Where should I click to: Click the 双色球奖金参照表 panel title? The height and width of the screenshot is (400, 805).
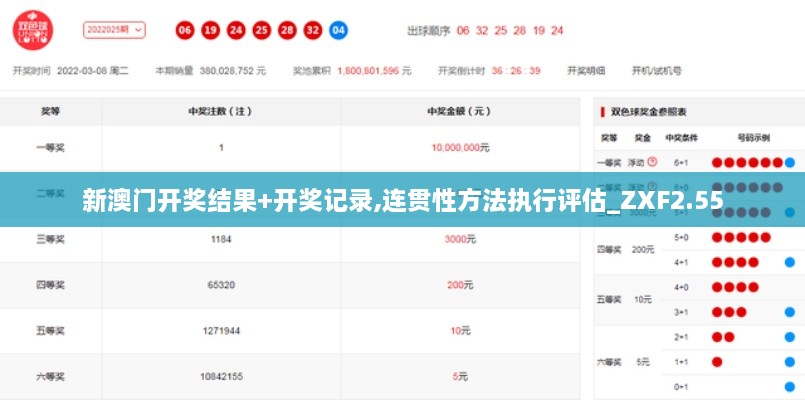click(648, 111)
